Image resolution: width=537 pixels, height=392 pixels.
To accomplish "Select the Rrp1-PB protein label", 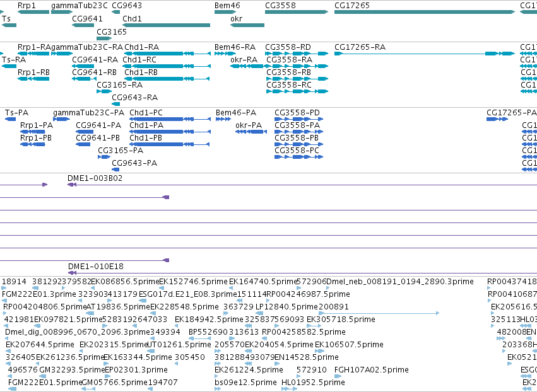I will pos(36,138).
